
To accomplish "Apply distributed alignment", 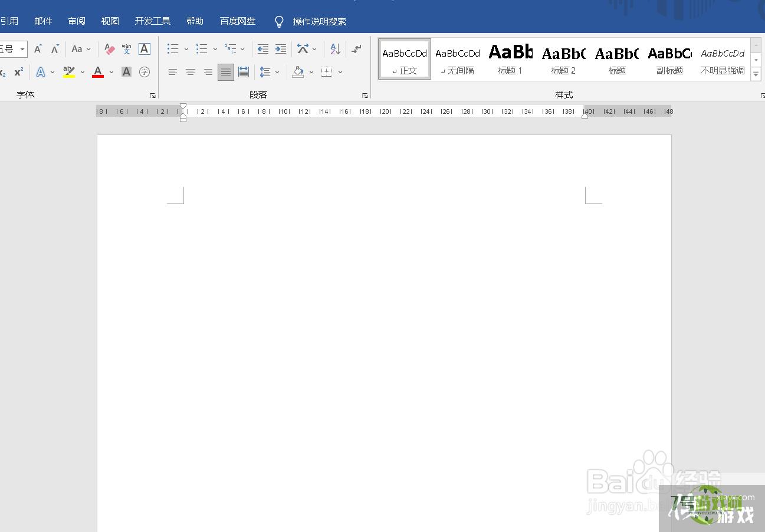I will (244, 72).
